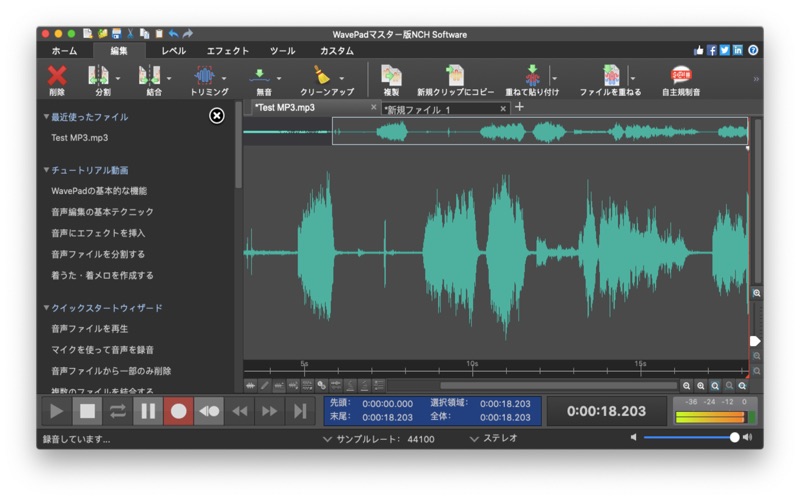Switch to the ホーム tab
The image size is (800, 500).
coord(64,51)
